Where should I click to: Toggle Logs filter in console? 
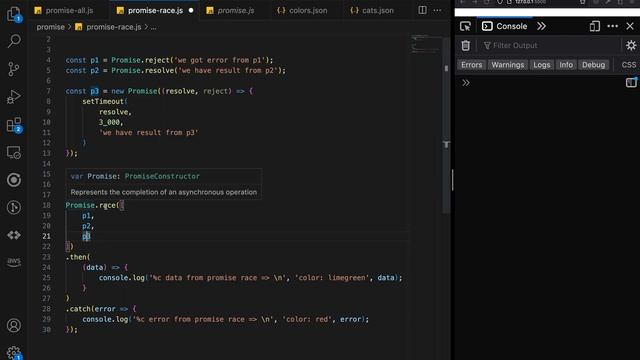coord(542,65)
